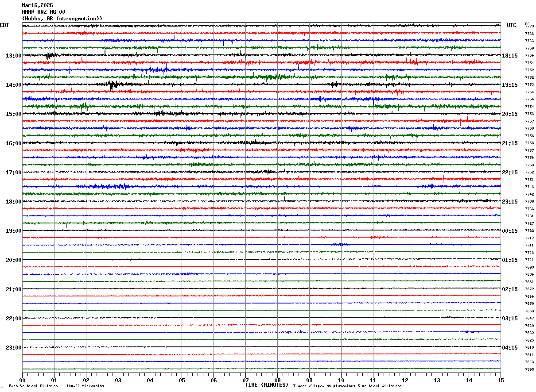The image size is (536, 392).
Task: Click the DC offset value '7618'
Action: pos(529,347)
